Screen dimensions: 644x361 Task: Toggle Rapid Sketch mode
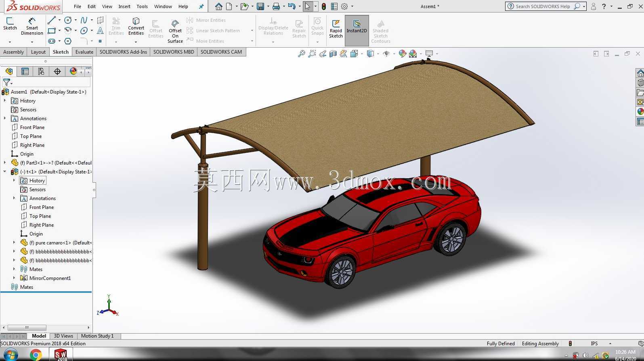tap(336, 29)
